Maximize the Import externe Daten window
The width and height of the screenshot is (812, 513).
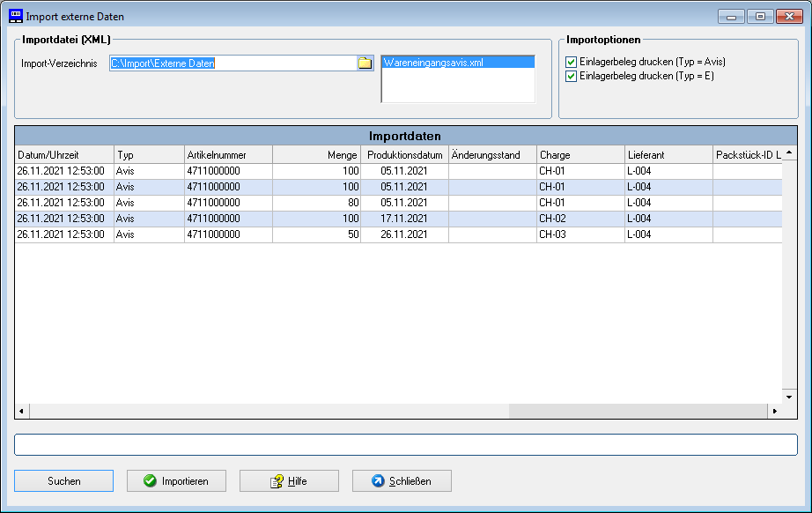760,16
